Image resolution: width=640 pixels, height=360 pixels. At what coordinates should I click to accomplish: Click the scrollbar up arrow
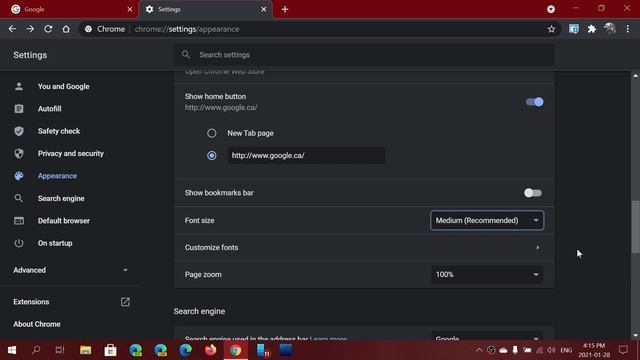636,76
